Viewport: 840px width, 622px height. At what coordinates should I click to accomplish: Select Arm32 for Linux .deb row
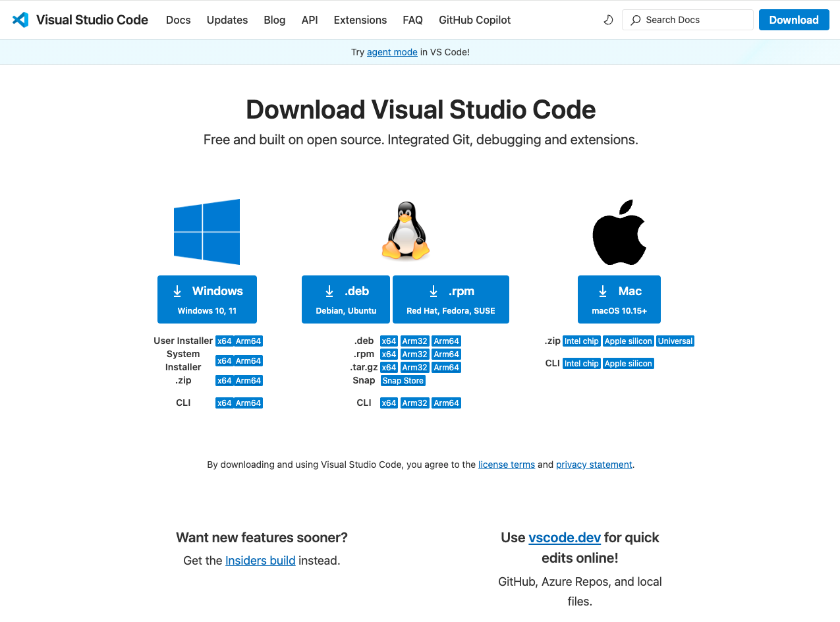(x=414, y=341)
